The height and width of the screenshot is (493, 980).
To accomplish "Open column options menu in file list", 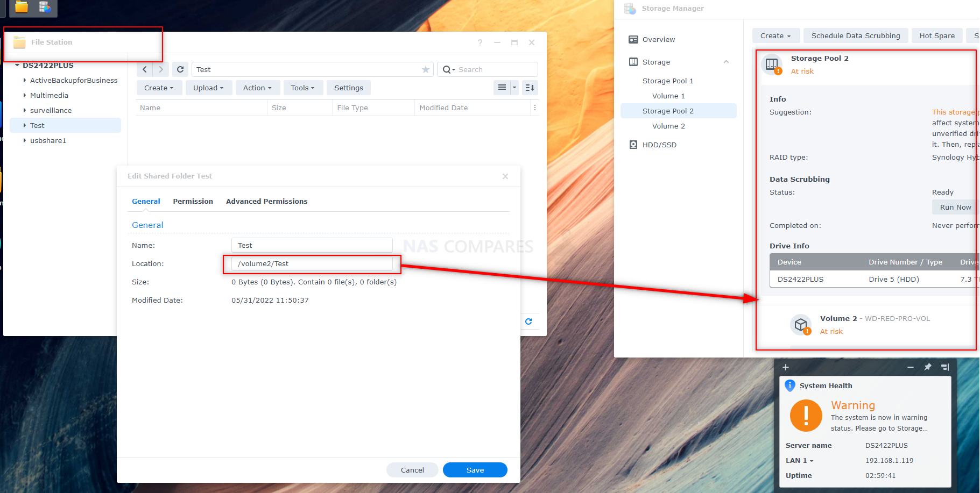I will tap(535, 108).
